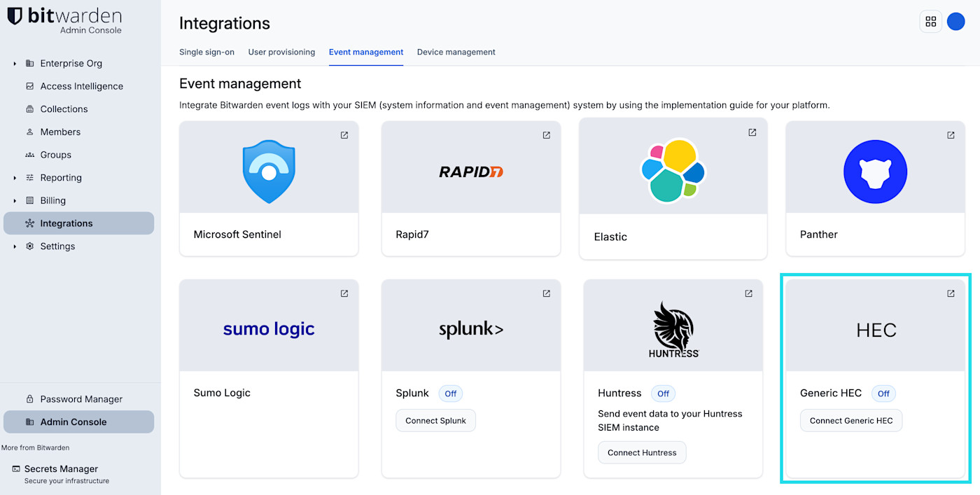Click the Enterprise Org building icon
Screen dimensions: 980x495
[29, 63]
